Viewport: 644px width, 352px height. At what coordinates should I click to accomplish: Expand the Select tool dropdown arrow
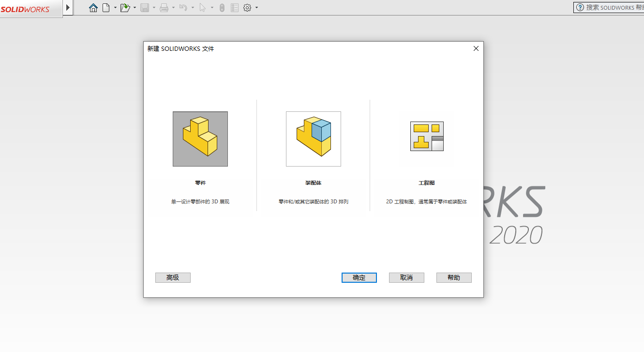(212, 8)
